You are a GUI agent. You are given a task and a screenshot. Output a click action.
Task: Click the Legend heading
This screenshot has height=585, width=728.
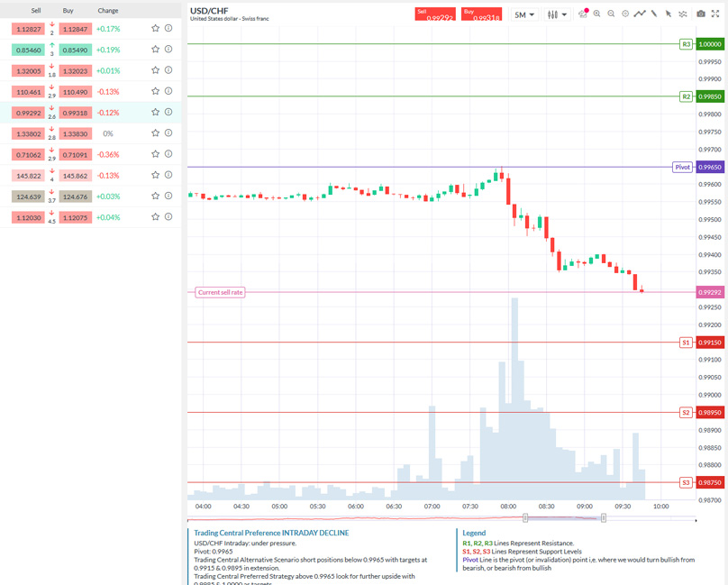pos(474,533)
